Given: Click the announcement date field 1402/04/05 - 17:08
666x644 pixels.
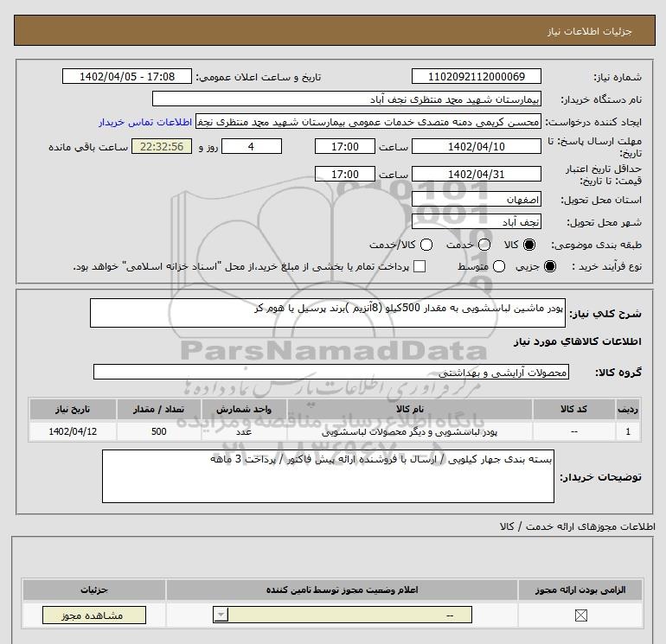Looking at the screenshot, I should 127,76.
